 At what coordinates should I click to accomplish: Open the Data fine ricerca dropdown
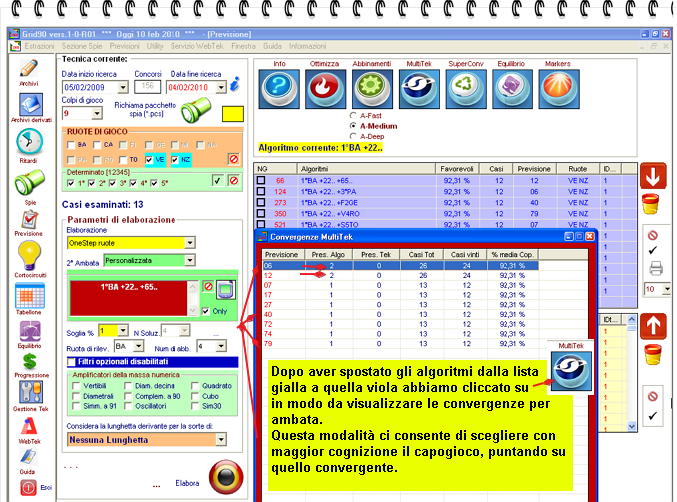click(x=221, y=88)
